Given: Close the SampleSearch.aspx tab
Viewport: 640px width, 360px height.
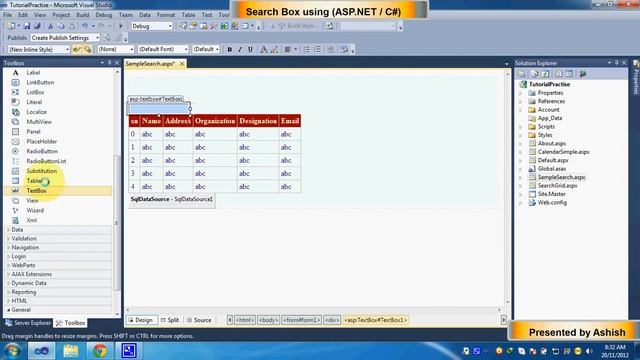Looking at the screenshot, I should click(182, 64).
